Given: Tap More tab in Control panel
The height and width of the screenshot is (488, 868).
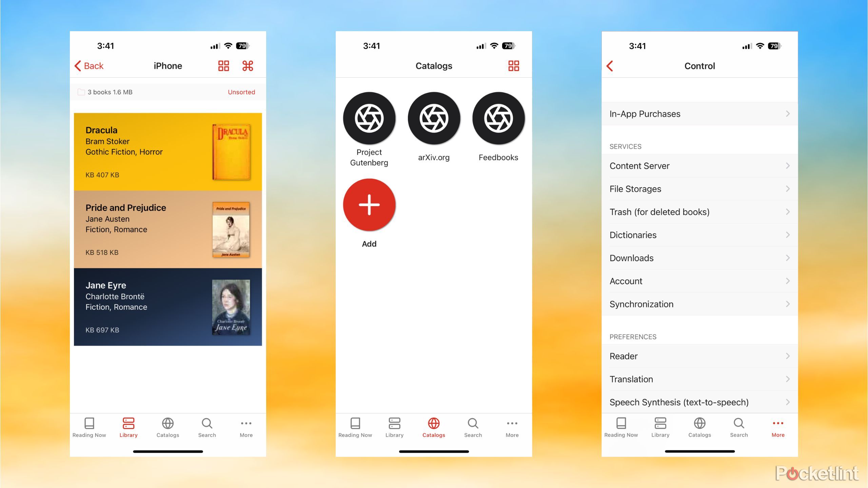Looking at the screenshot, I should pyautogui.click(x=778, y=428).
